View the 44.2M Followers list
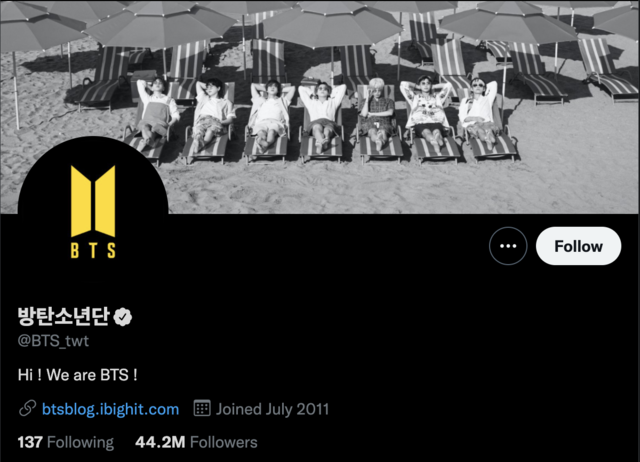 pos(196,442)
